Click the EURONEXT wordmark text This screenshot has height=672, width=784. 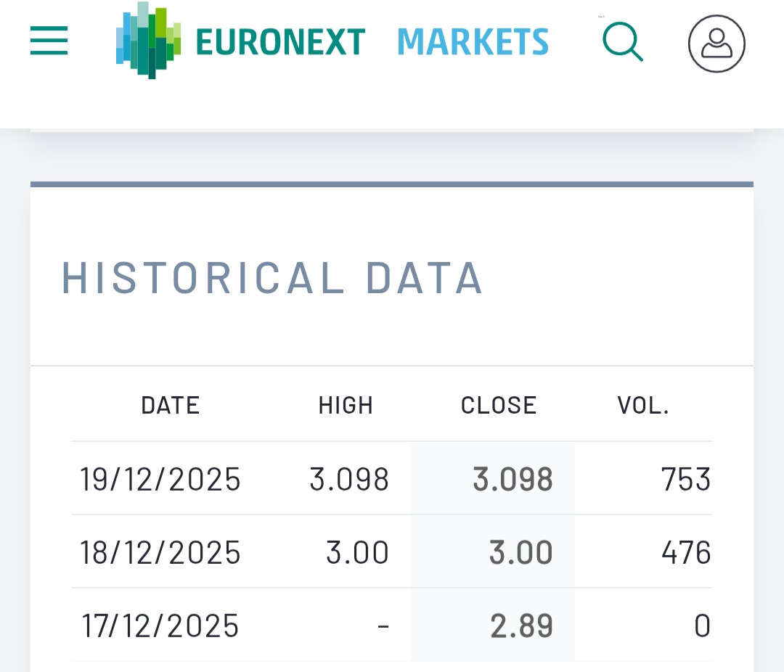point(280,42)
